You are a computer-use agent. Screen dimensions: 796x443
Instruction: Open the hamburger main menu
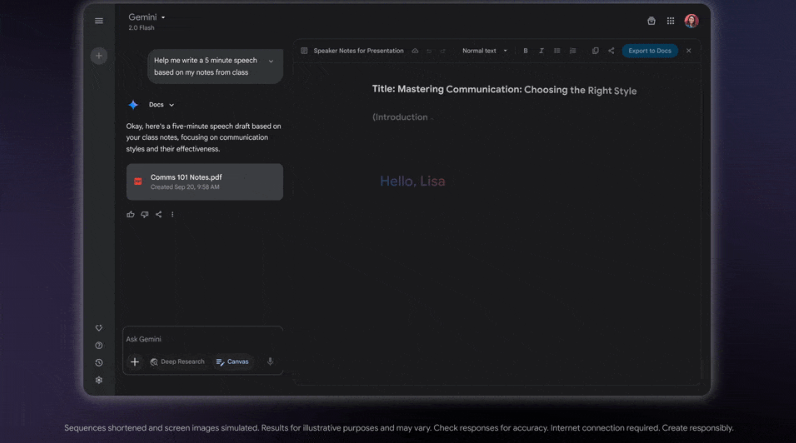point(99,21)
